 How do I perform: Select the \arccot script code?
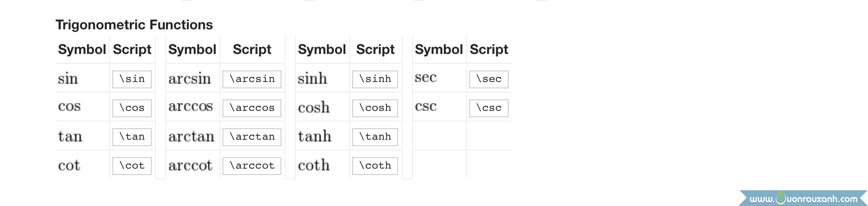(252, 166)
